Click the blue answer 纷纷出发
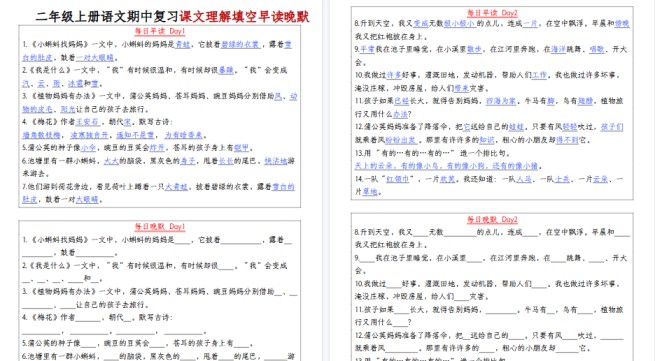 [401, 140]
